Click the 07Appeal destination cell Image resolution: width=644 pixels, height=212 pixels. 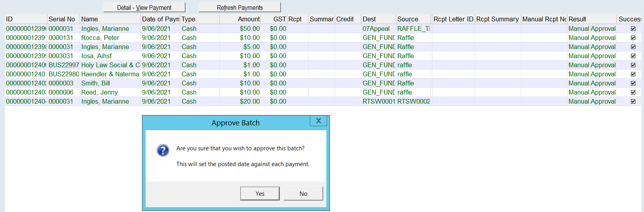tap(378, 28)
